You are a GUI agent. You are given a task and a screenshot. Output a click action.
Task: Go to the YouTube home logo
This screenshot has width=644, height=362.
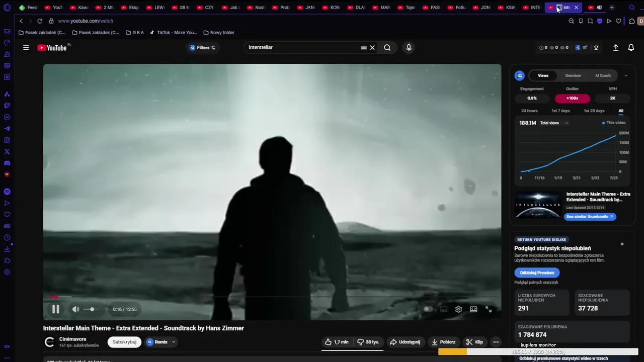[52, 48]
